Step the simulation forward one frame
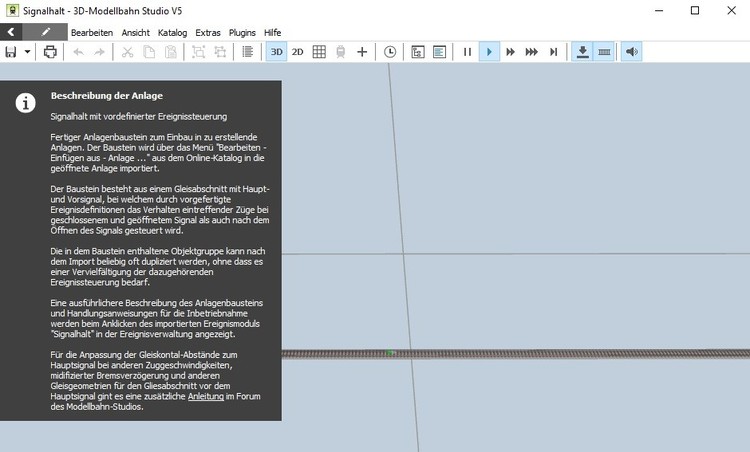This screenshot has width=750, height=452. tap(553, 52)
